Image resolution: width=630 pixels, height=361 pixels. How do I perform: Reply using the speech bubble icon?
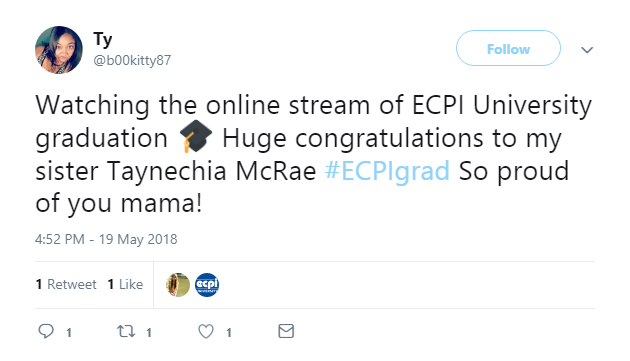(46, 331)
